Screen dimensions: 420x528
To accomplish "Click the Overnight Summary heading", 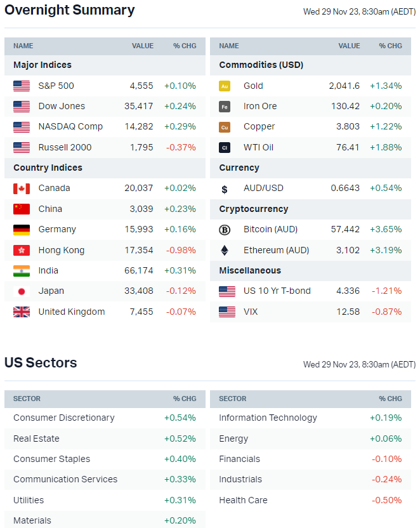I will point(70,10).
